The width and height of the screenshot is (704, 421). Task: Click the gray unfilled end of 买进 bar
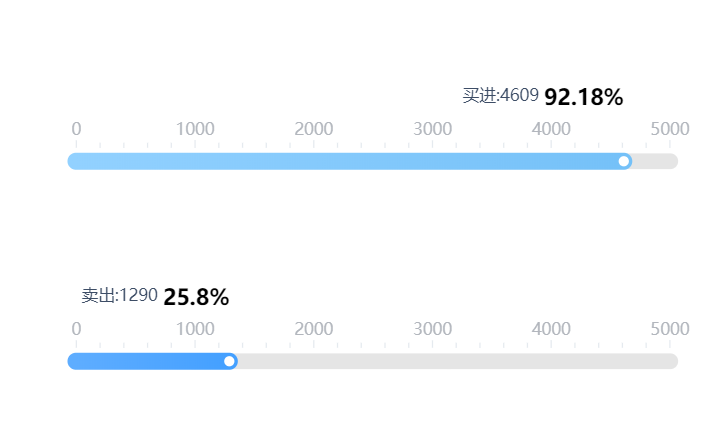coord(656,162)
